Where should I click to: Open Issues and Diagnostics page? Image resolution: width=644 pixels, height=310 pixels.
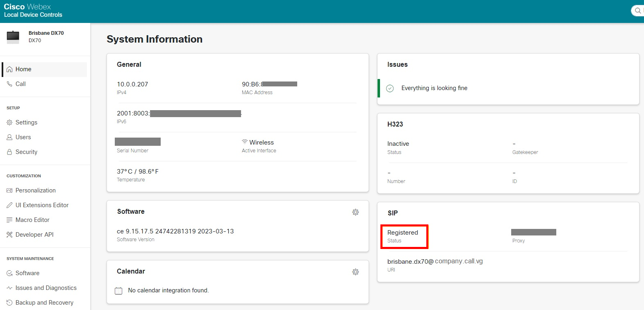click(x=44, y=288)
